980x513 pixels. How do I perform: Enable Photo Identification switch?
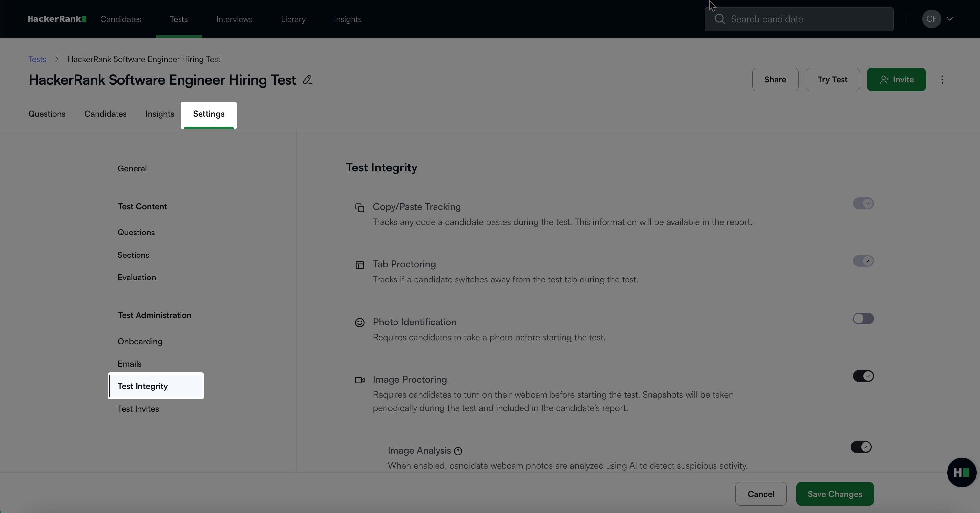pyautogui.click(x=863, y=319)
